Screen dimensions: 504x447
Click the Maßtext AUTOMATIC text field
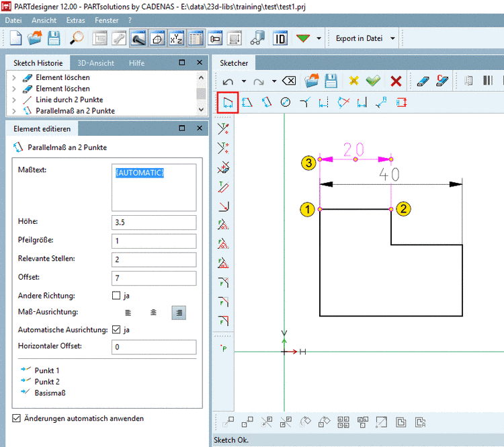tap(154, 187)
